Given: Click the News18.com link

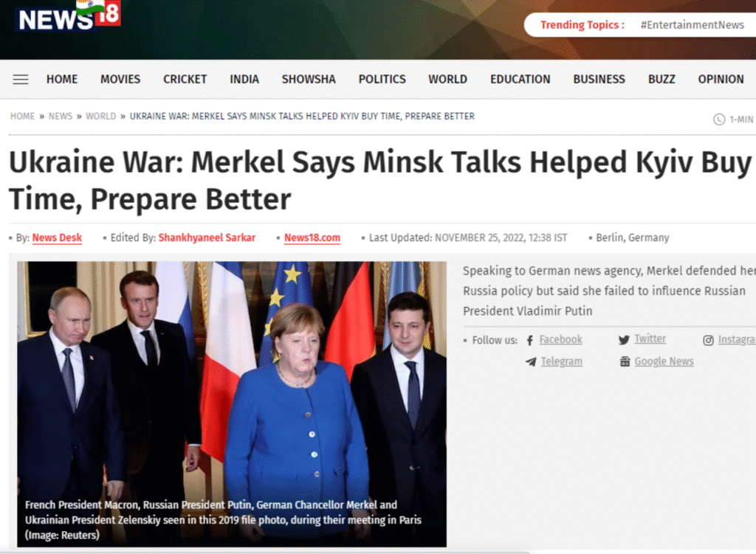Looking at the screenshot, I should 312,238.
